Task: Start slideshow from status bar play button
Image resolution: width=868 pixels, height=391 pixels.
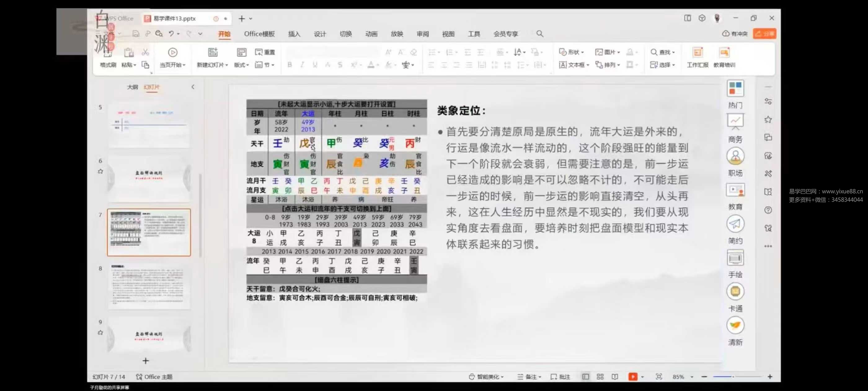Action: click(632, 376)
